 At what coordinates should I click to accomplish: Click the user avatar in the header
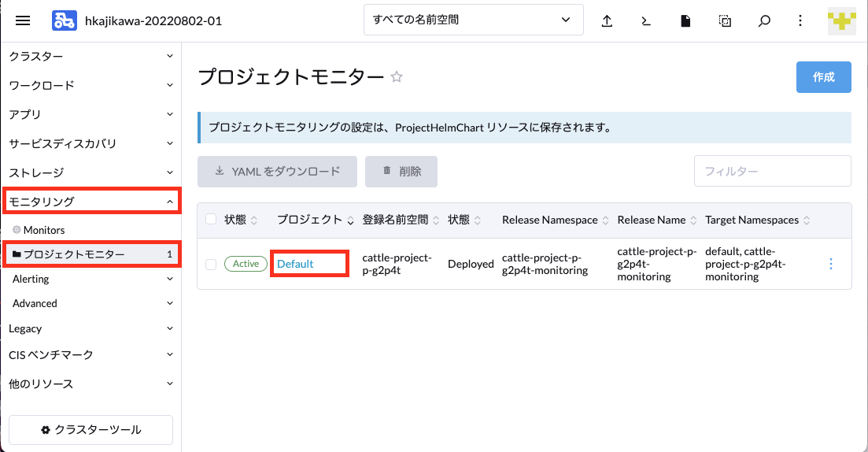(841, 21)
